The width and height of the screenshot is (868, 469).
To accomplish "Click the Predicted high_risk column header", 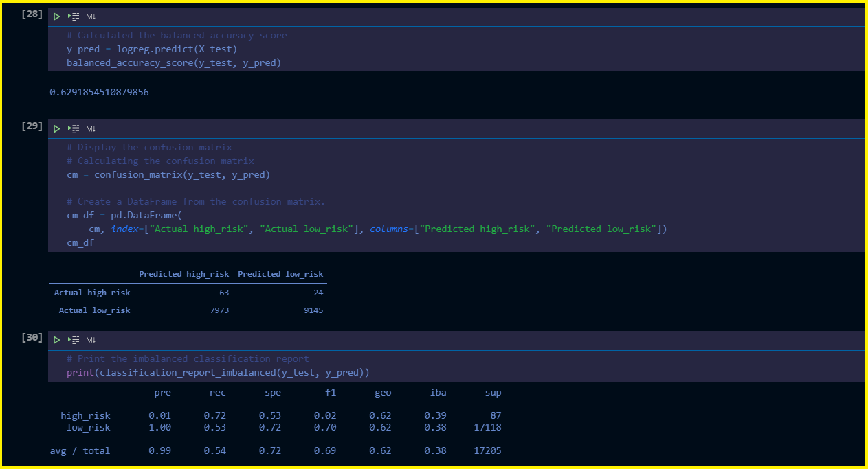I will coord(184,274).
